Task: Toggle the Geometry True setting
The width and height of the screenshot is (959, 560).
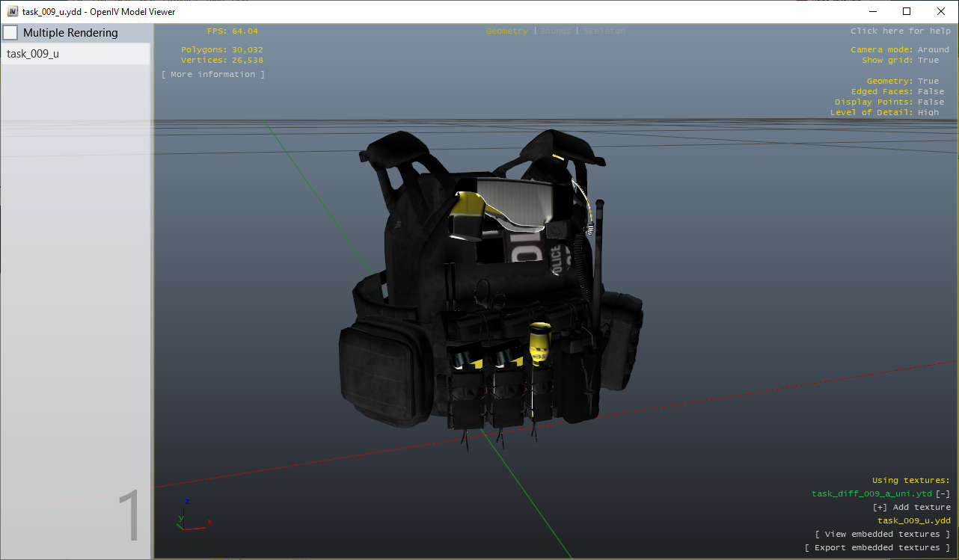Action: pos(928,81)
